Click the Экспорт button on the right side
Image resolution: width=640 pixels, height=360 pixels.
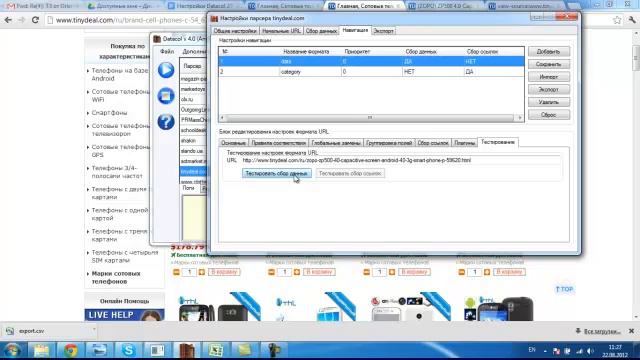549,89
